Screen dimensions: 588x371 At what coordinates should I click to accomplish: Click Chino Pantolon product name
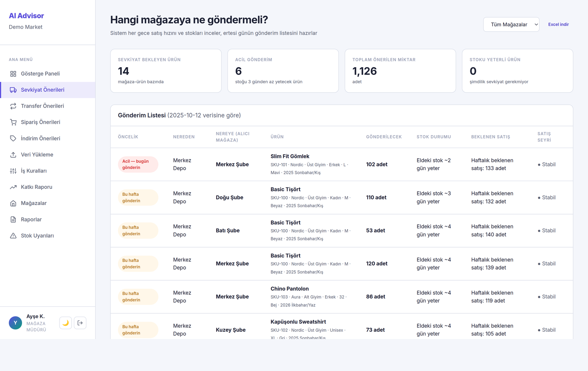point(290,289)
